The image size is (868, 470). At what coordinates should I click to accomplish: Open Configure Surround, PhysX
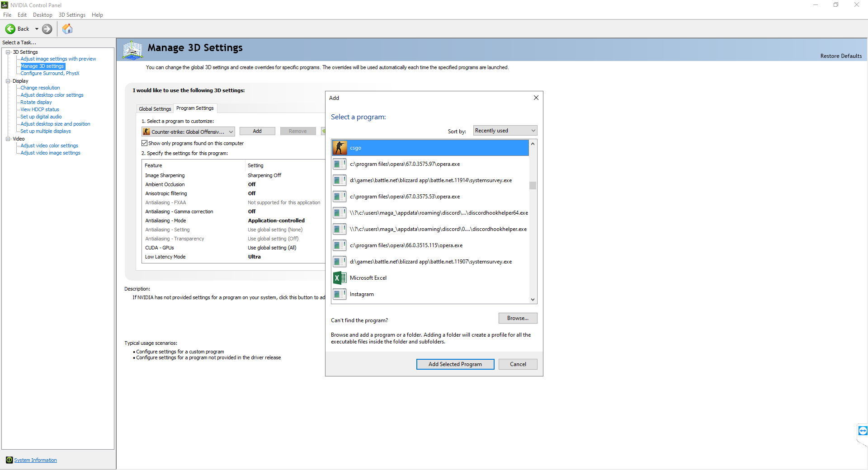coord(50,73)
